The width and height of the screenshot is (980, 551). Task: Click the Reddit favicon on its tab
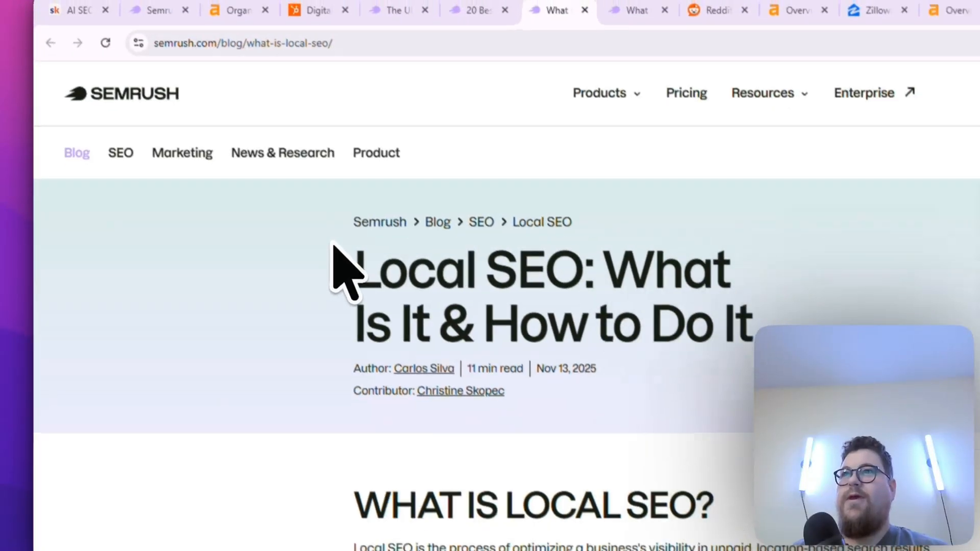tap(694, 10)
